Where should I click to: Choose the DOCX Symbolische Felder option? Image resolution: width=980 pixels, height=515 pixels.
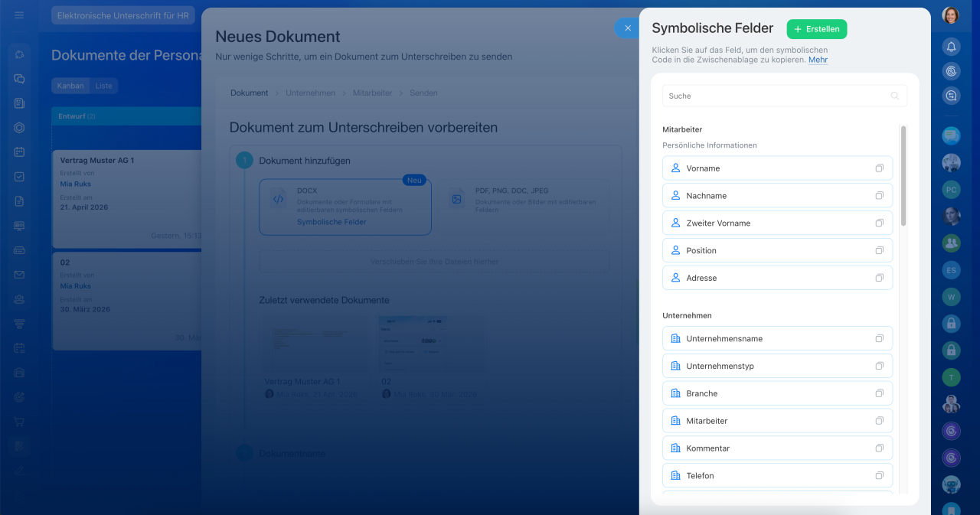(x=345, y=207)
